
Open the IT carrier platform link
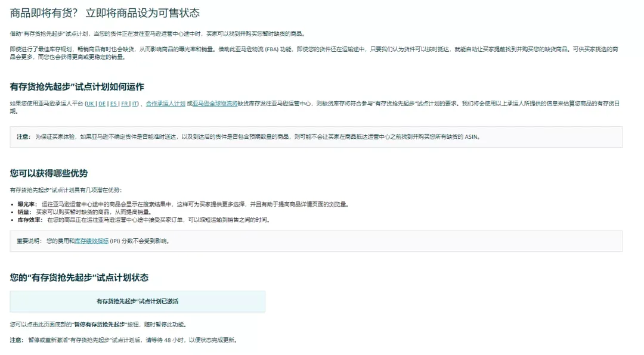pyautogui.click(x=135, y=104)
